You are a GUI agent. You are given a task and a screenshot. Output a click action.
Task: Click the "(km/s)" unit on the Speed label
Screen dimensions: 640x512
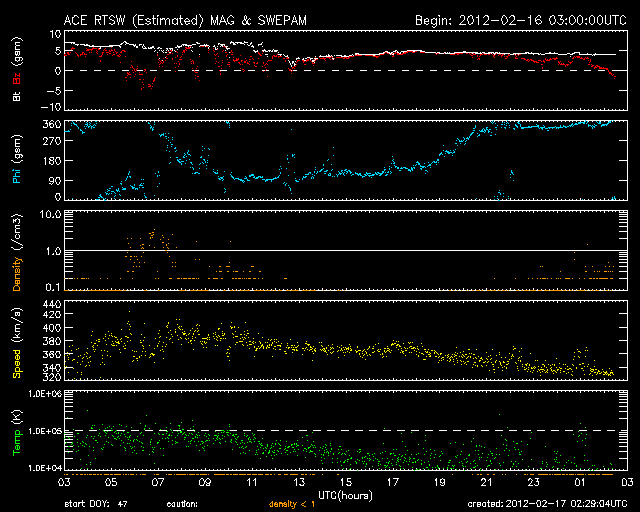(x=18, y=325)
